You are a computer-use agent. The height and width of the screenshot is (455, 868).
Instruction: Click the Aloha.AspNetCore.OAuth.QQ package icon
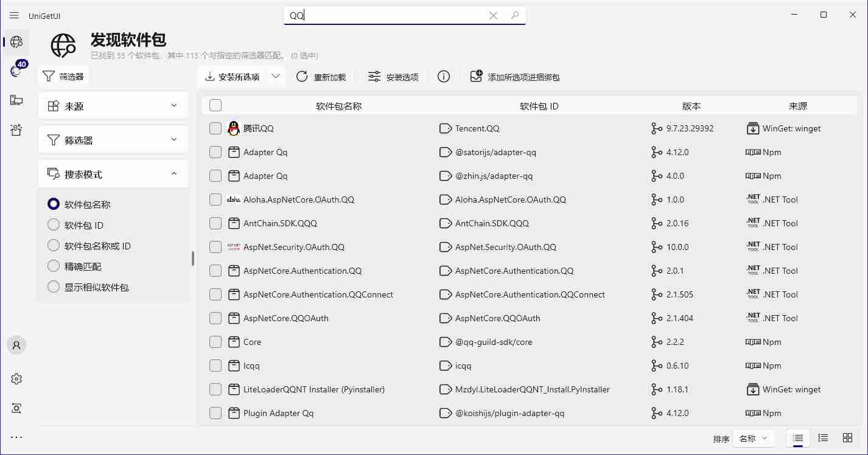coord(234,200)
